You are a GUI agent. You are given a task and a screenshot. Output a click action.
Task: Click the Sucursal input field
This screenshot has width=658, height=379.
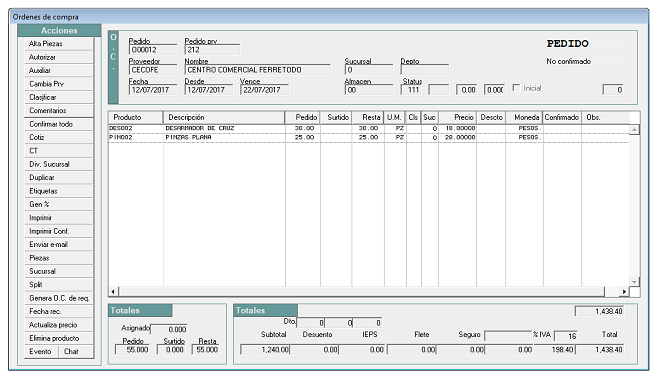(x=369, y=70)
